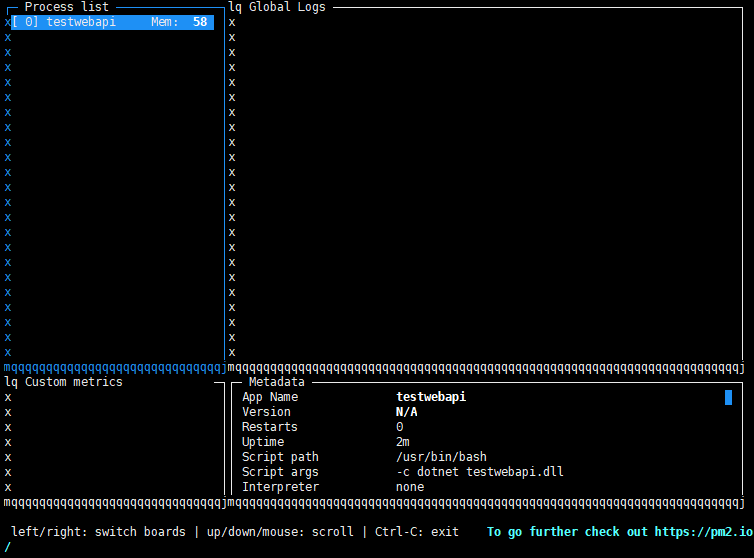Click the up/down/mouse: scroll hint
The height and width of the screenshot is (558, 754).
[x=280, y=532]
